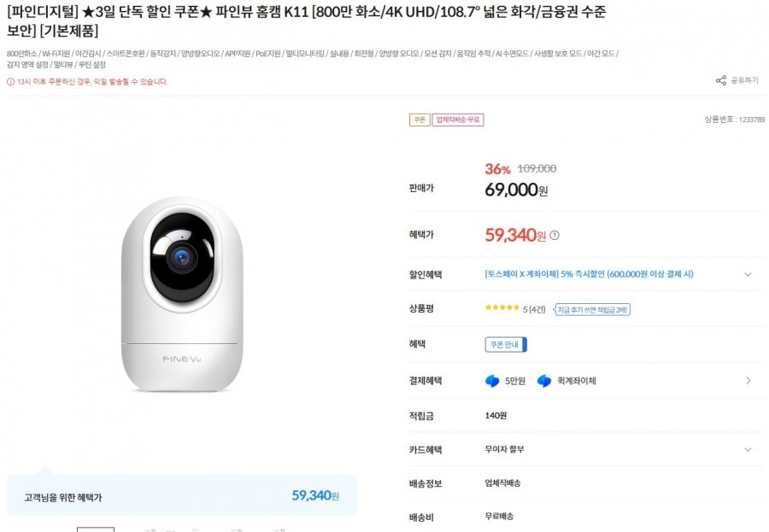769x532 pixels.
Task: Click the share icon near 공유하기
Action: (x=721, y=81)
